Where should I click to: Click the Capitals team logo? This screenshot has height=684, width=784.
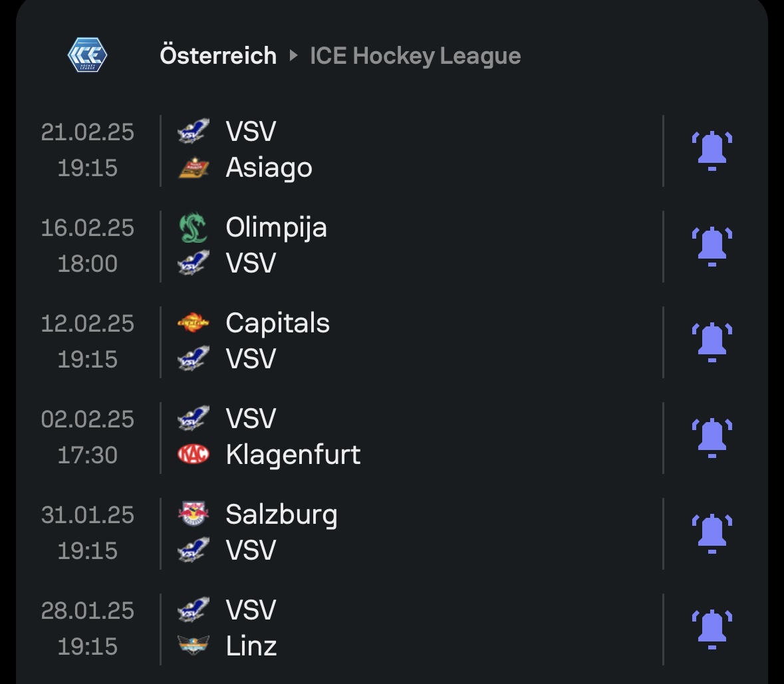point(194,324)
